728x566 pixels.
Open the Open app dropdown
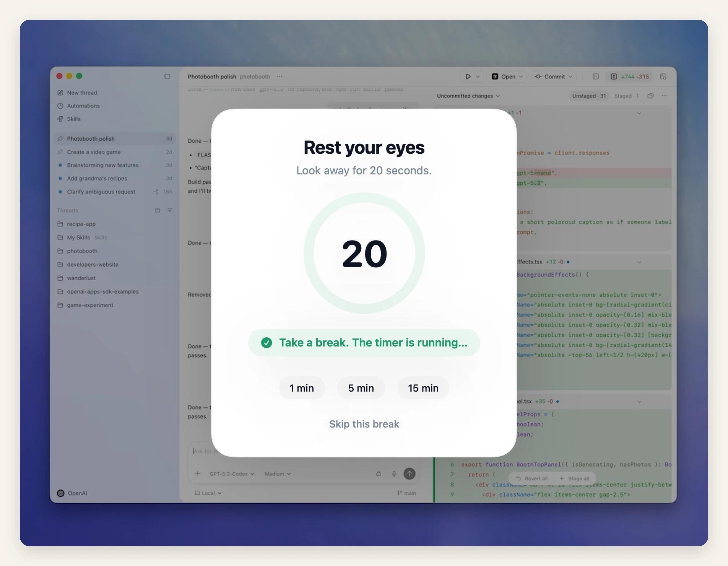coord(507,76)
